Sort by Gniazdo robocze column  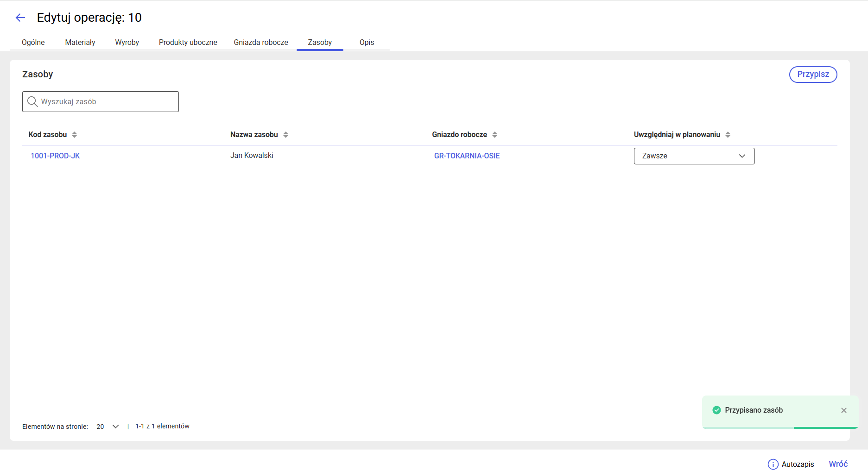point(494,135)
